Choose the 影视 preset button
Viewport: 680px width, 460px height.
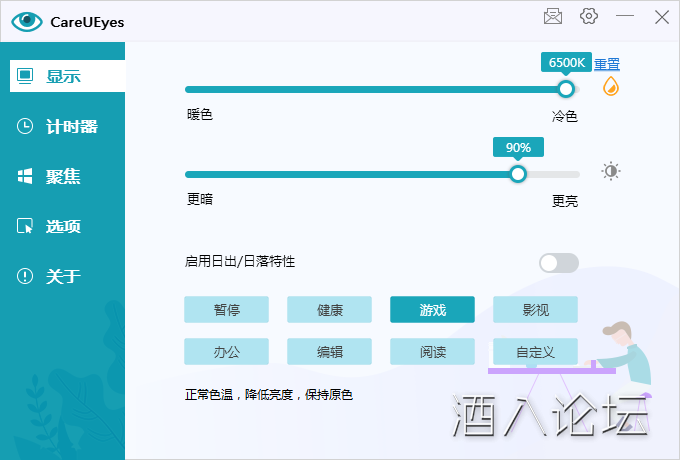(535, 309)
